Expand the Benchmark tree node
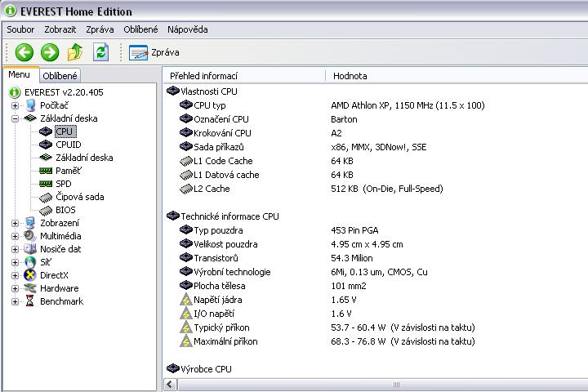588x392 pixels. click(x=15, y=301)
